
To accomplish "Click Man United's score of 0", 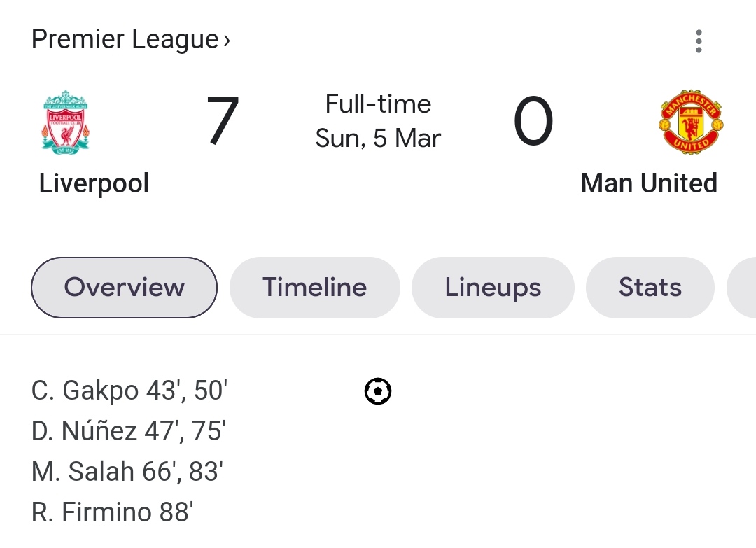I will point(533,121).
